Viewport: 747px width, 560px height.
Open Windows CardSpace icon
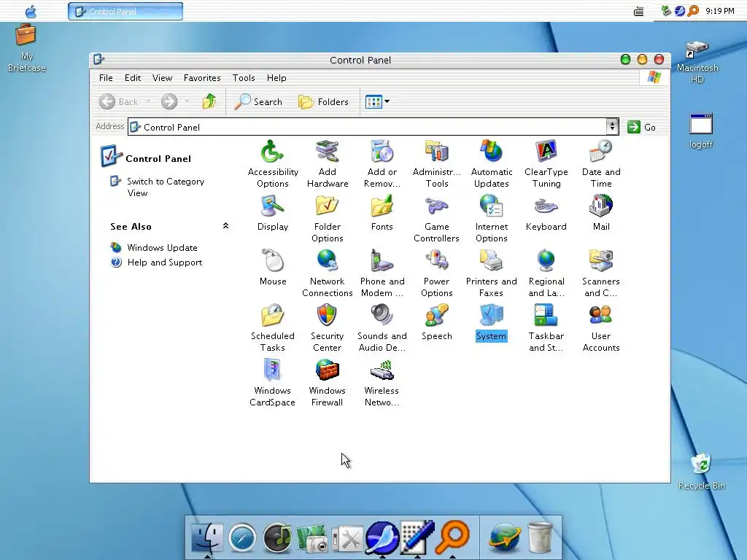(x=273, y=382)
